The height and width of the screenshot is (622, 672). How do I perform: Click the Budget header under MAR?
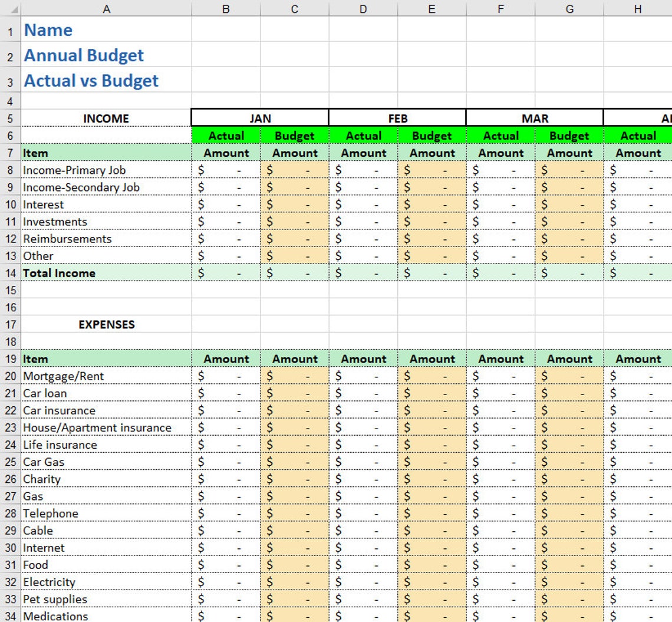tap(569, 136)
